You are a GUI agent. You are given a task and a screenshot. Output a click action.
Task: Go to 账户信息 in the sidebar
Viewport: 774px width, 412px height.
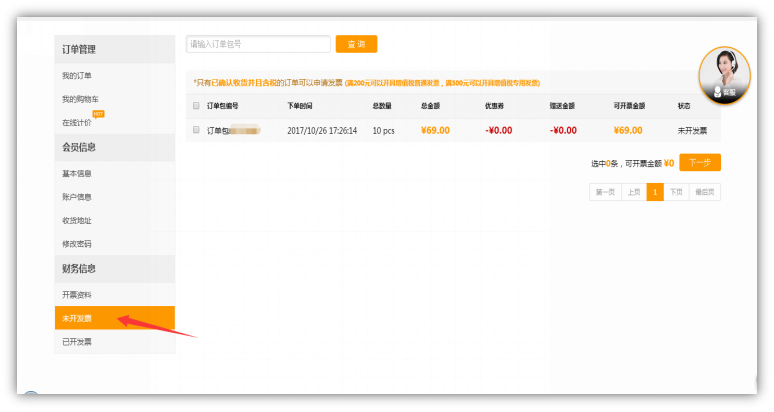(77, 197)
